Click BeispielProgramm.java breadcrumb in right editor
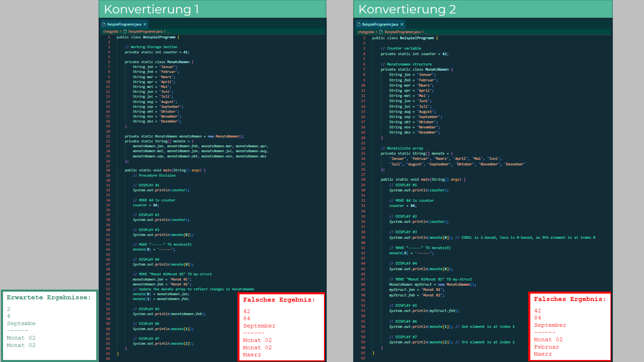This screenshot has height=362, width=644. coord(402,32)
